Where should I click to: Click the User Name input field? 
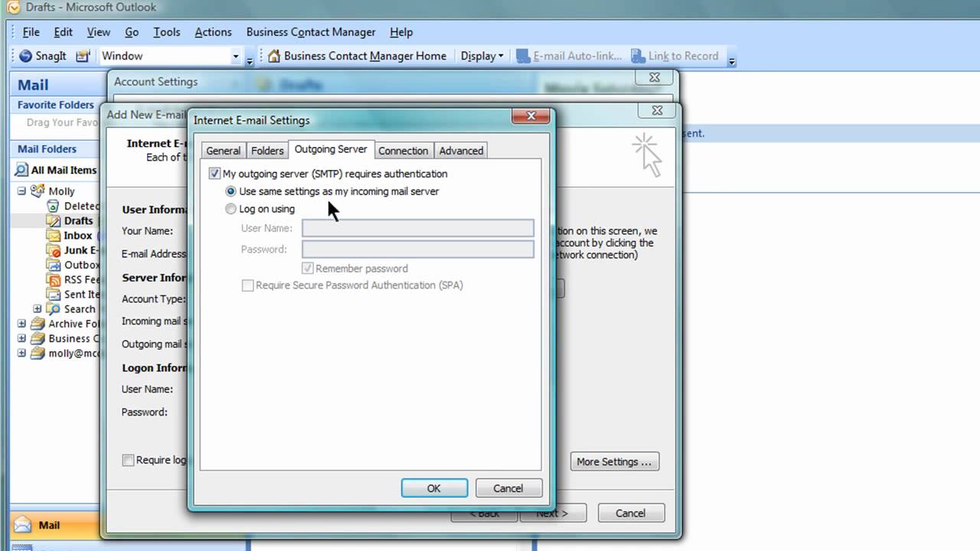tap(418, 228)
